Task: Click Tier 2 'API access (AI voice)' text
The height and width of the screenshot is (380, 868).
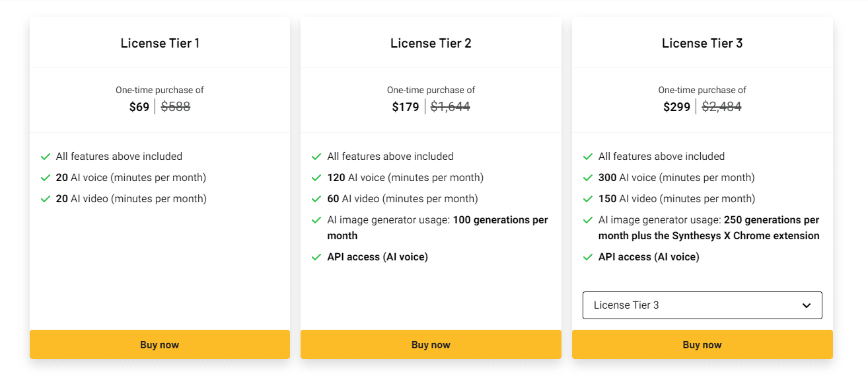Action: (378, 257)
